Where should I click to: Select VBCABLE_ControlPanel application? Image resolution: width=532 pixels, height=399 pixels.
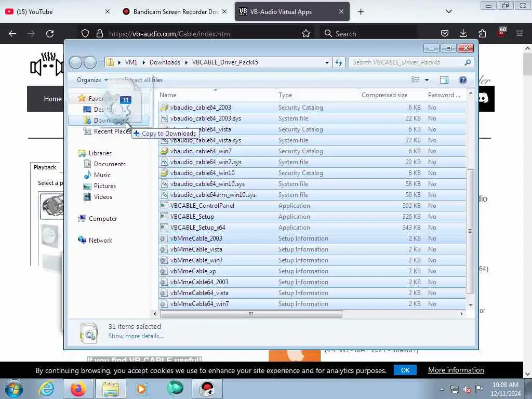[312, 206]
